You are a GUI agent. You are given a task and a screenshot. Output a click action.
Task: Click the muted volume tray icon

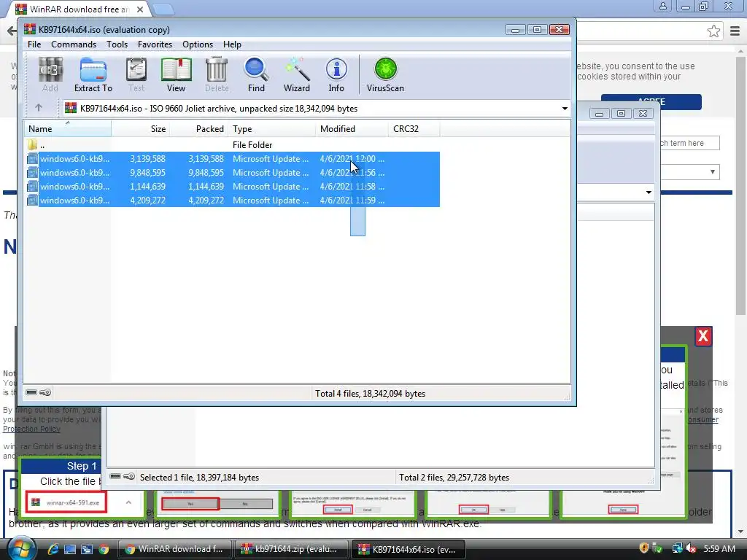(x=692, y=548)
